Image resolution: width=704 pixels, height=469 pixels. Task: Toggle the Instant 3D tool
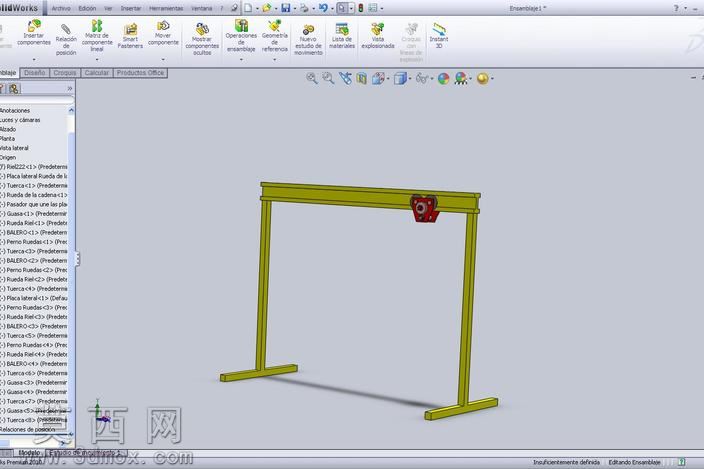439,35
